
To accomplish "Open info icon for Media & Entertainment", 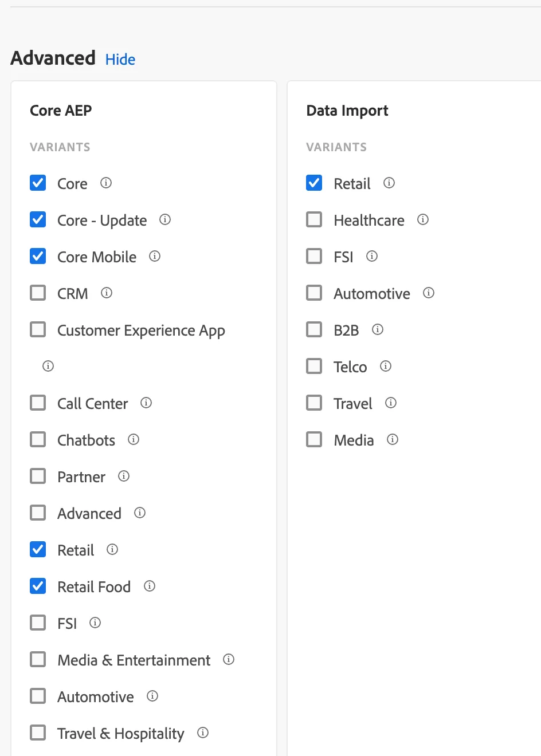I will coord(229,659).
